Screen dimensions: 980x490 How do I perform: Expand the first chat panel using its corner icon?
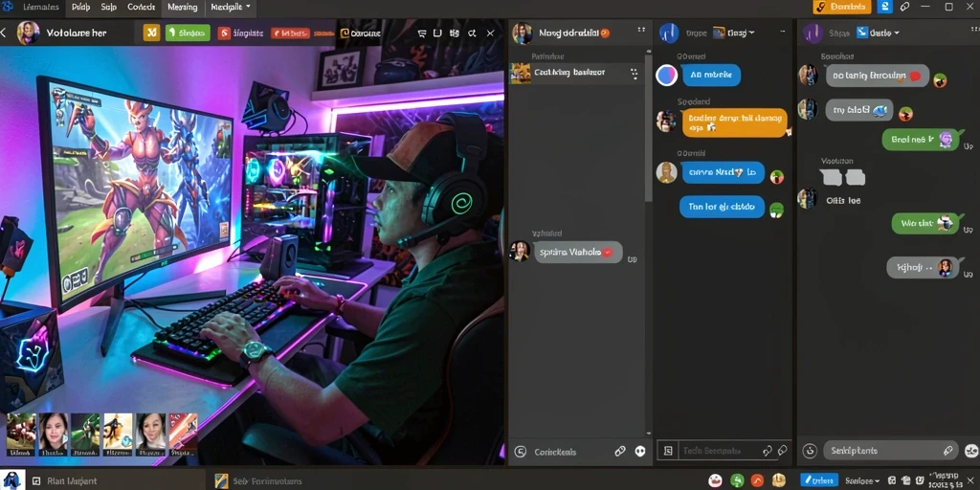(641, 30)
